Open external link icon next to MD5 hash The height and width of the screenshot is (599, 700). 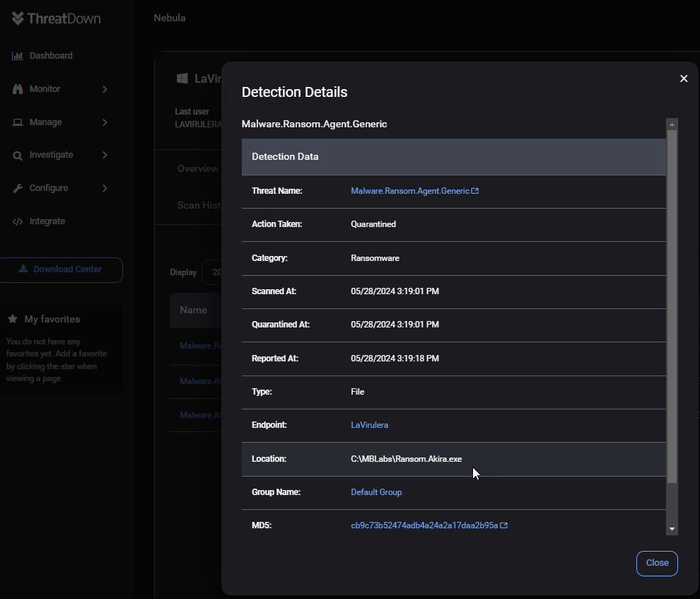pyautogui.click(x=504, y=525)
